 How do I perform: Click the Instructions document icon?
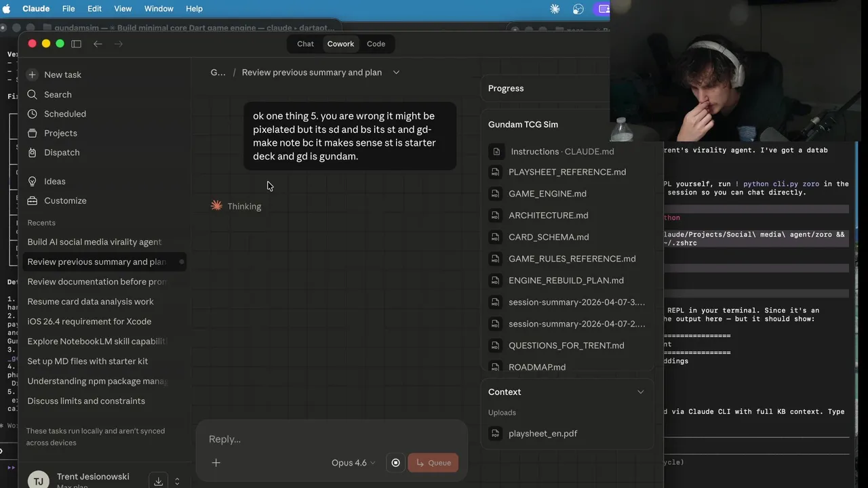[496, 152]
